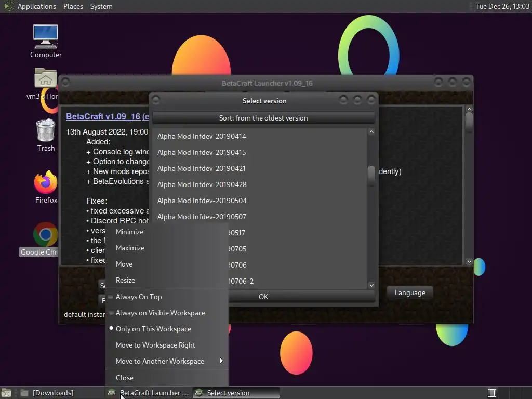The height and width of the screenshot is (399, 532).
Task: Click the changelog scroll-up arrow in launcher
Action: point(469,109)
